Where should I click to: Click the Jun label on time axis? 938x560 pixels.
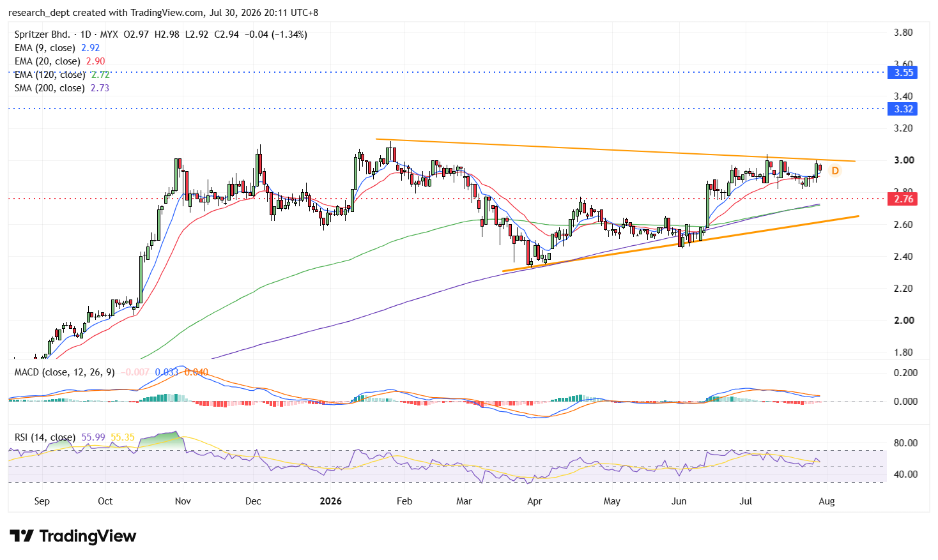coord(679,501)
